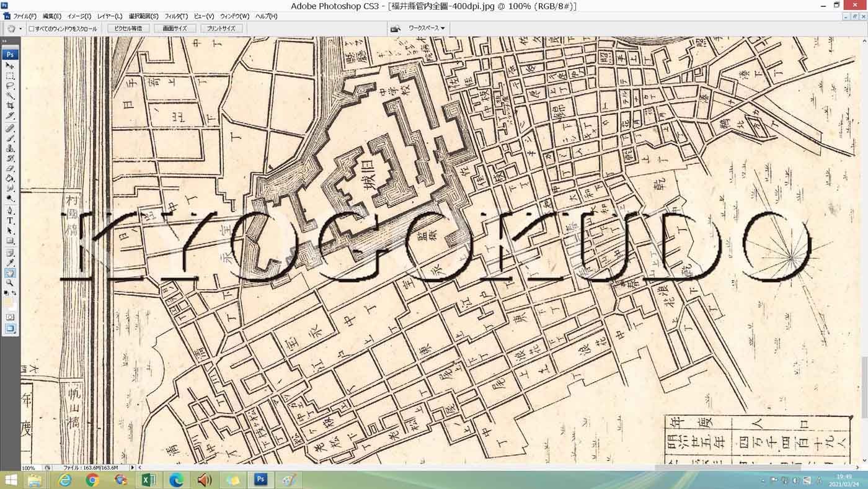The image size is (868, 489).
Task: Select the Move tool
Action: [10, 66]
